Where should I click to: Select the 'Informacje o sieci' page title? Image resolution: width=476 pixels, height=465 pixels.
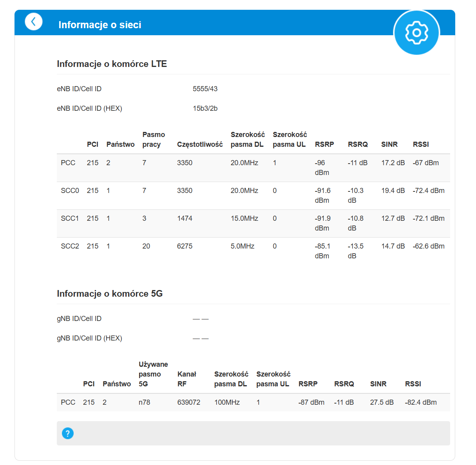click(100, 25)
